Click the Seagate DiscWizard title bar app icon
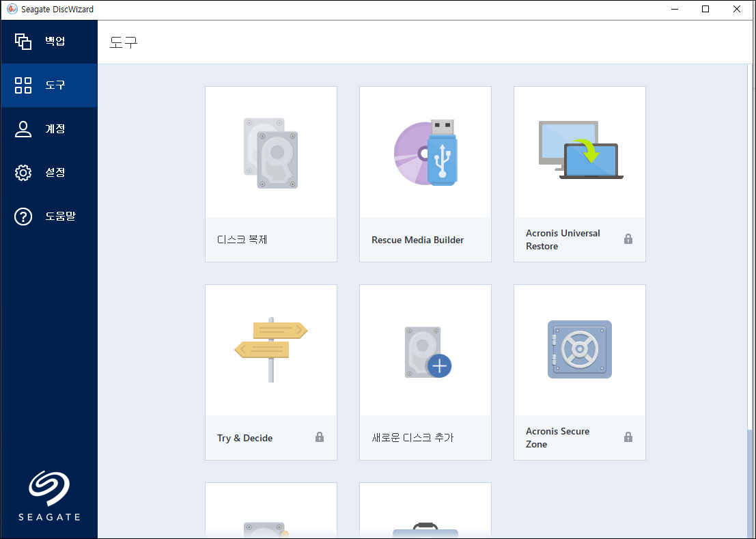 12,9
